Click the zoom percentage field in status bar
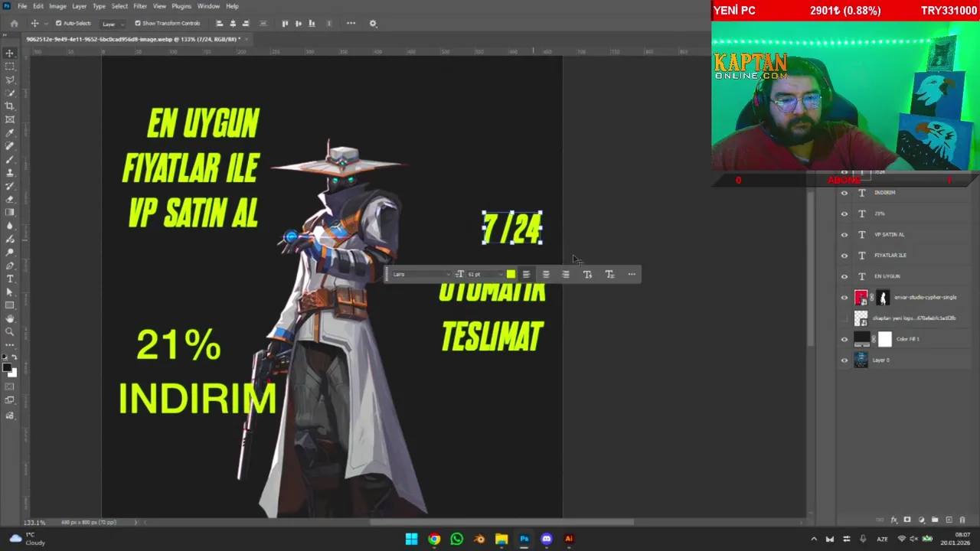980x551 pixels. click(34, 523)
